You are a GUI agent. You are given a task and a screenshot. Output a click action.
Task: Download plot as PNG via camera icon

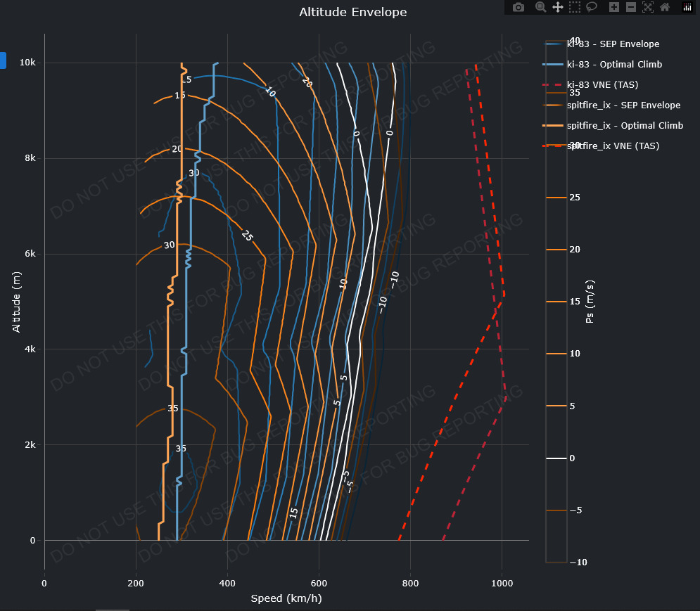tap(518, 7)
